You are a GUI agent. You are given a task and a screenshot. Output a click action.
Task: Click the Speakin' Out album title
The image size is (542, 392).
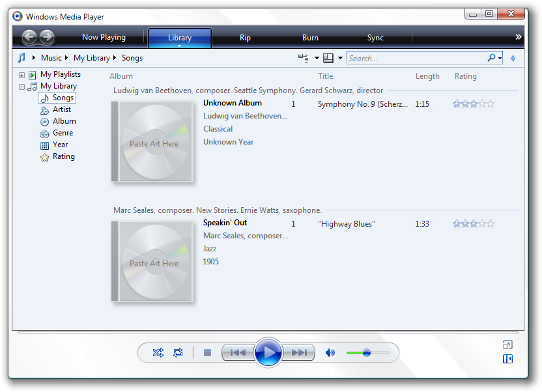tap(225, 223)
